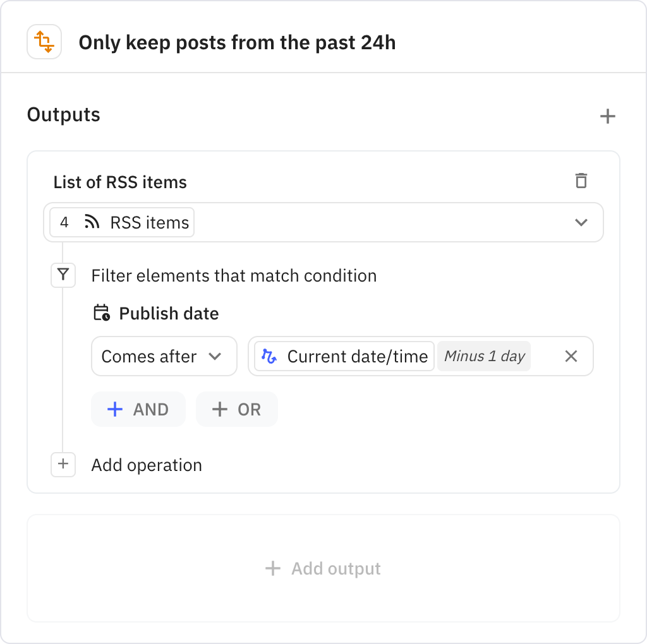Click the RSS feed icon in the items chip
Image resolution: width=647 pixels, height=644 pixels.
point(92,222)
